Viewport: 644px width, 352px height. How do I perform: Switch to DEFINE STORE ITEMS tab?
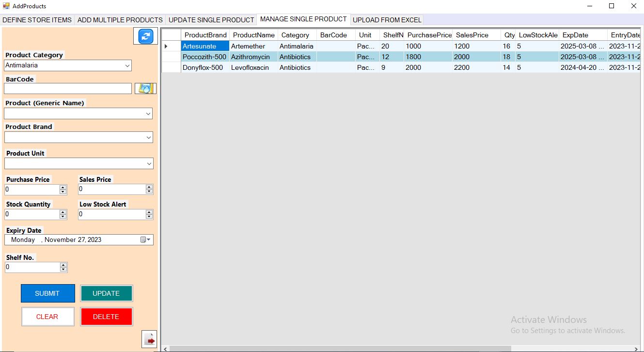pyautogui.click(x=37, y=20)
